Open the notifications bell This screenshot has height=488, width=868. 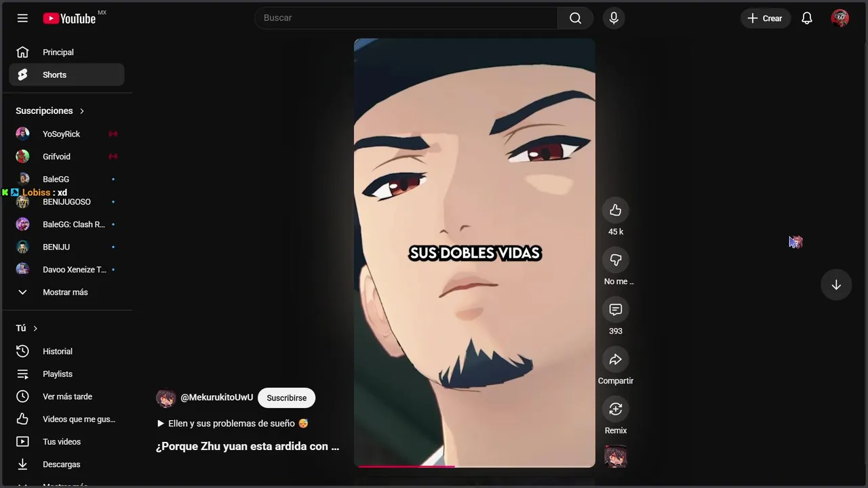click(807, 18)
